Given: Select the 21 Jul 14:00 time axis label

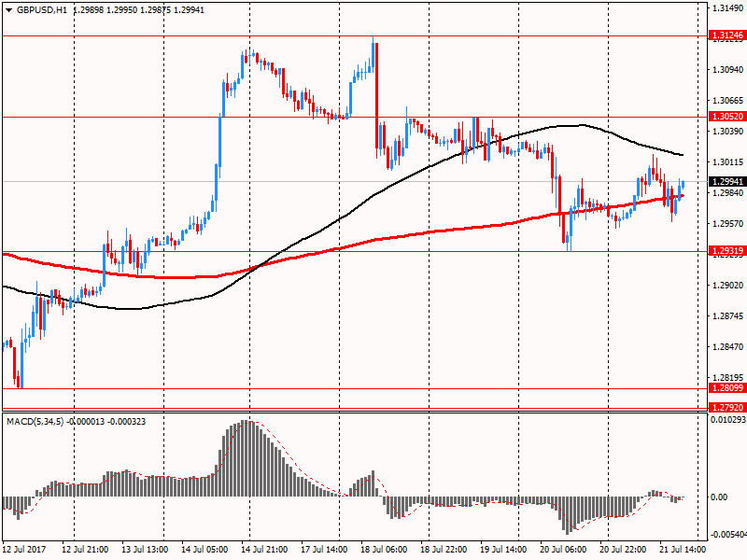Looking at the screenshot, I should pyautogui.click(x=683, y=549).
